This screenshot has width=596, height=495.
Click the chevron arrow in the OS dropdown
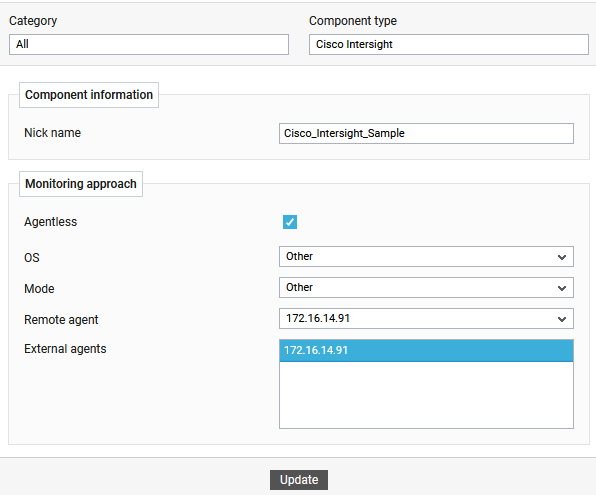click(x=562, y=257)
